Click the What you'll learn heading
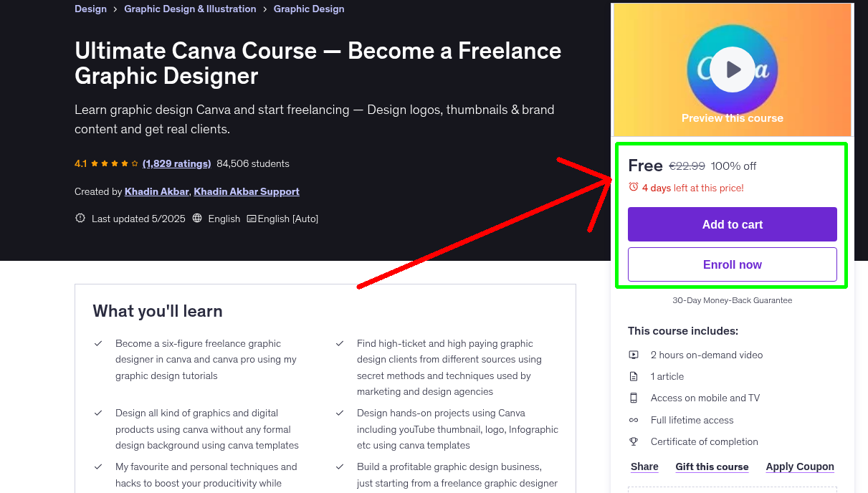The height and width of the screenshot is (493, 868). tap(158, 311)
